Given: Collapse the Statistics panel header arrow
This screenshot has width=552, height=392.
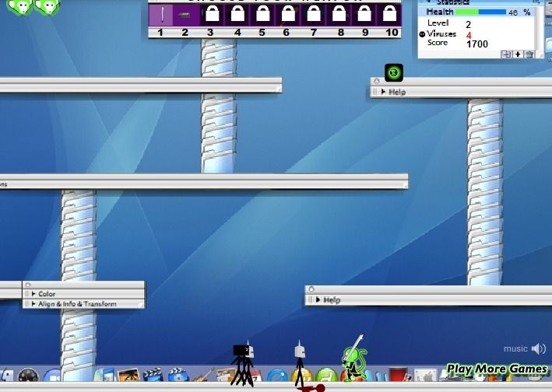Looking at the screenshot, I should (x=429, y=2).
